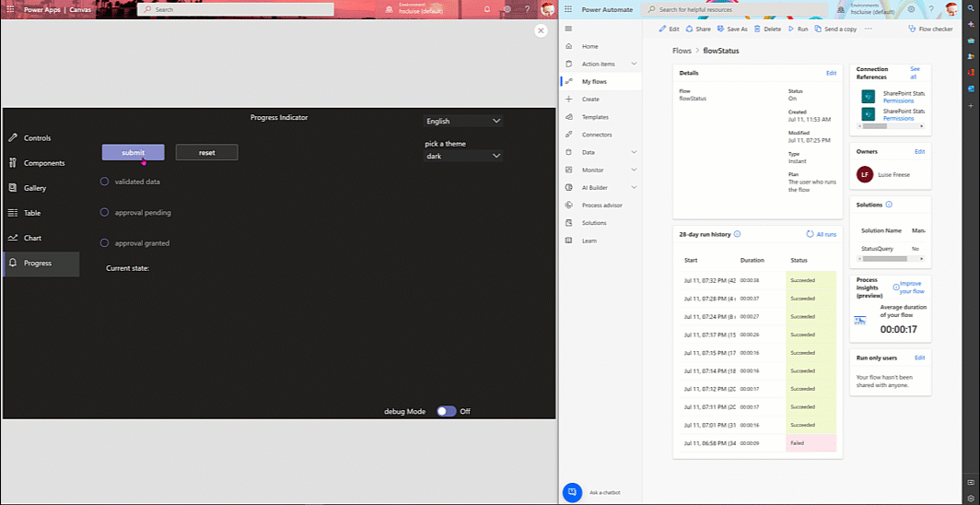980x505 pixels.
Task: Click Edit link in Run only users
Action: 919,358
